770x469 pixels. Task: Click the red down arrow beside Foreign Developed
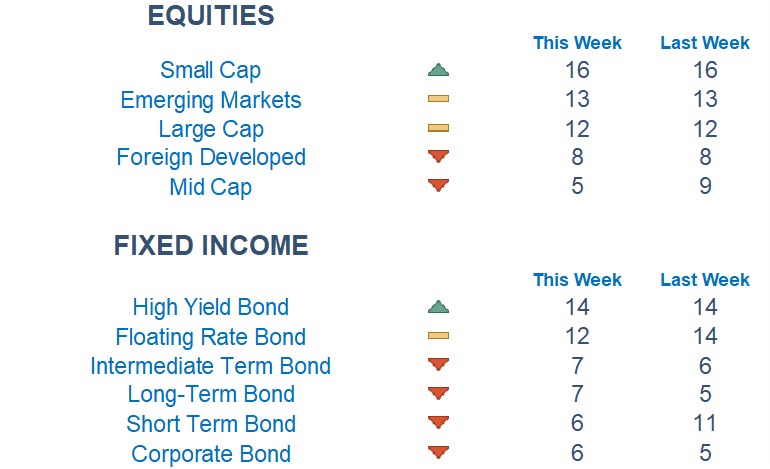tap(438, 156)
